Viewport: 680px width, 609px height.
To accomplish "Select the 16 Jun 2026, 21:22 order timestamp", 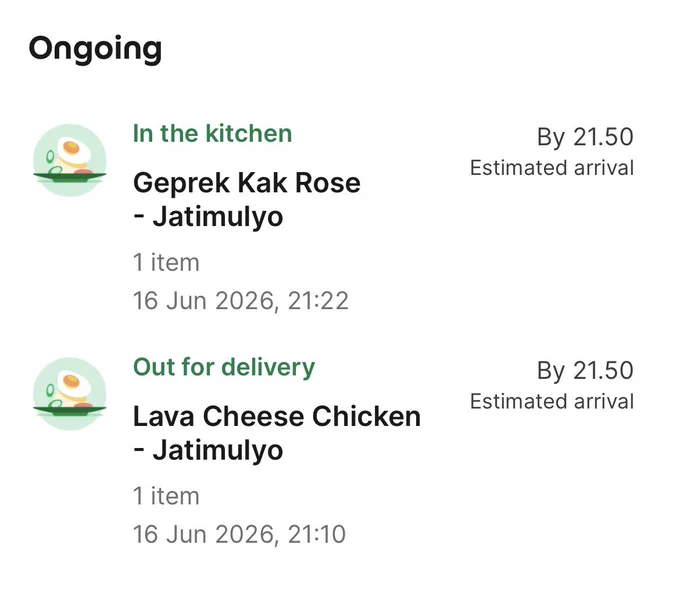I will pyautogui.click(x=241, y=301).
